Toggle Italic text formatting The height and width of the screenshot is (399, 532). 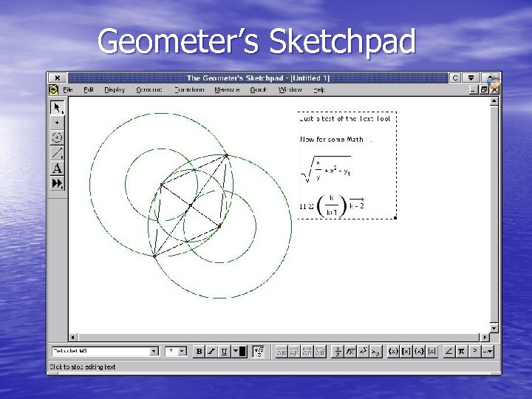211,352
